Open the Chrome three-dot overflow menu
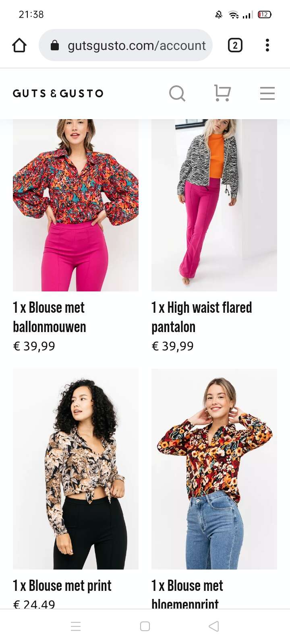 pos(267,45)
